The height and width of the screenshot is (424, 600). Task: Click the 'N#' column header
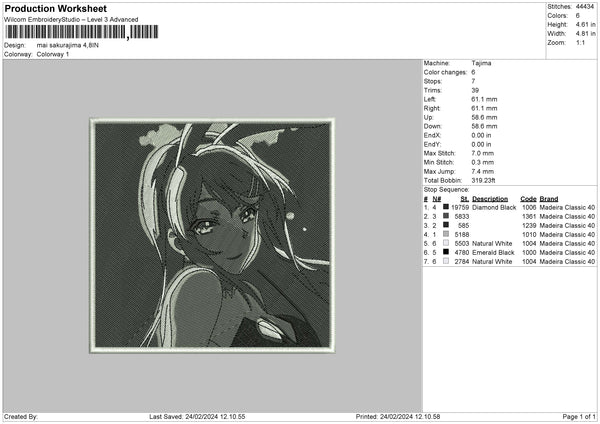(437, 199)
